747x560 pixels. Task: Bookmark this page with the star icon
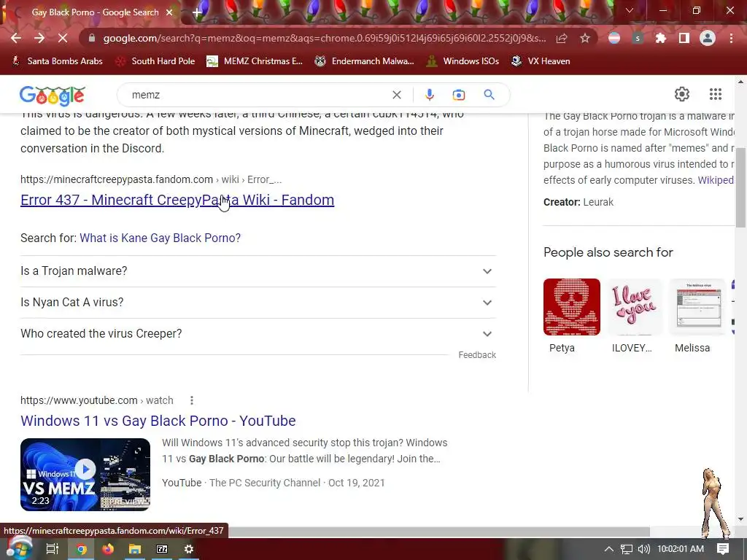point(585,38)
